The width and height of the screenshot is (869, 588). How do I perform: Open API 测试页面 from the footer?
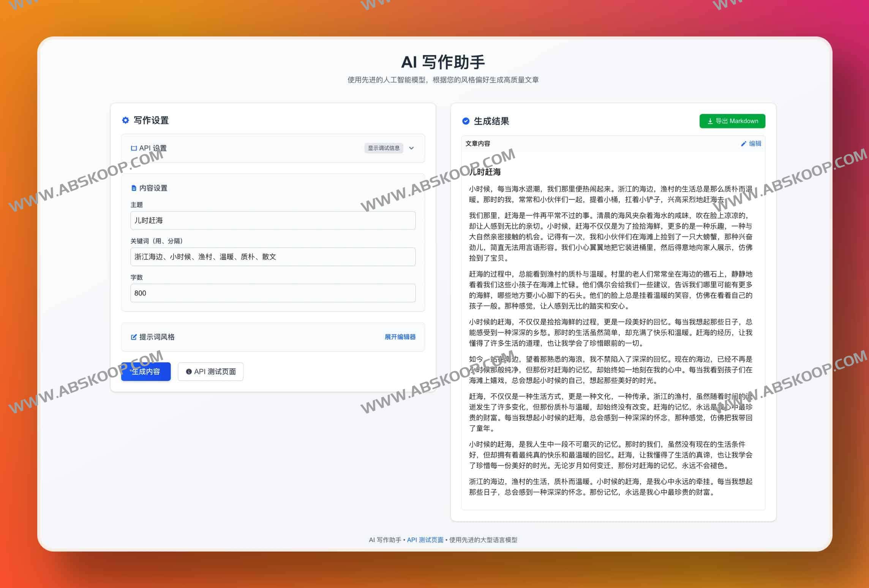pyautogui.click(x=425, y=539)
